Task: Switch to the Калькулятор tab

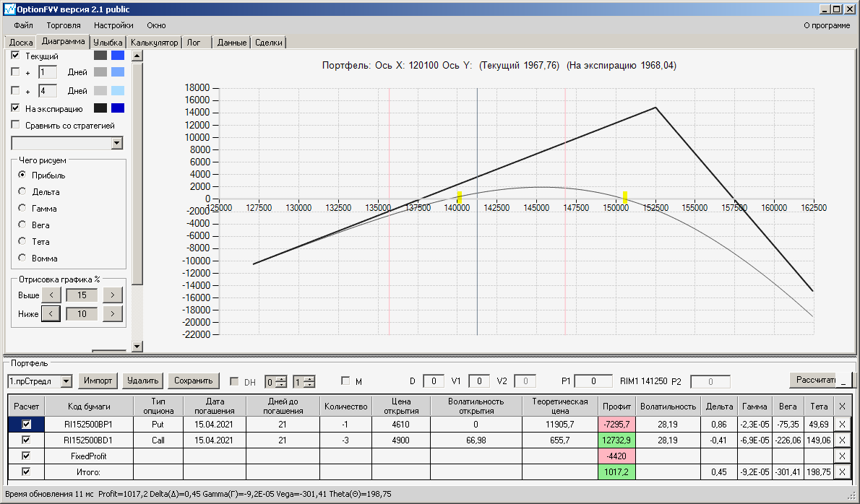Action: (x=155, y=42)
